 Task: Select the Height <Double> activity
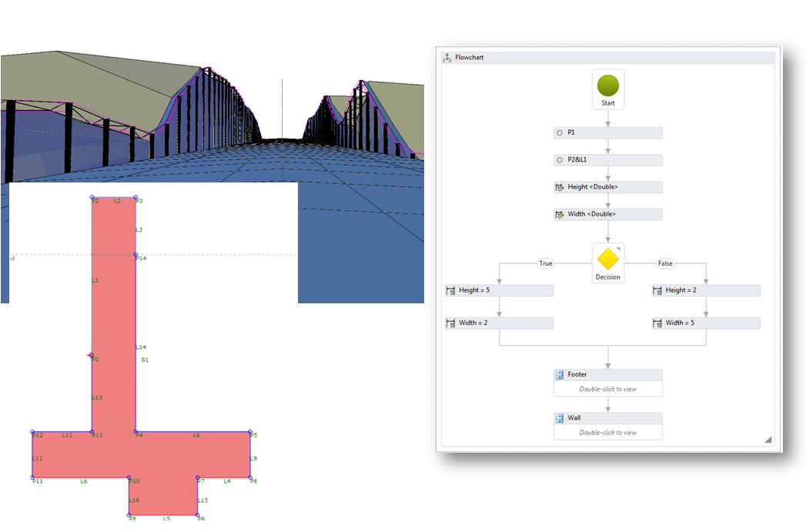pos(608,187)
